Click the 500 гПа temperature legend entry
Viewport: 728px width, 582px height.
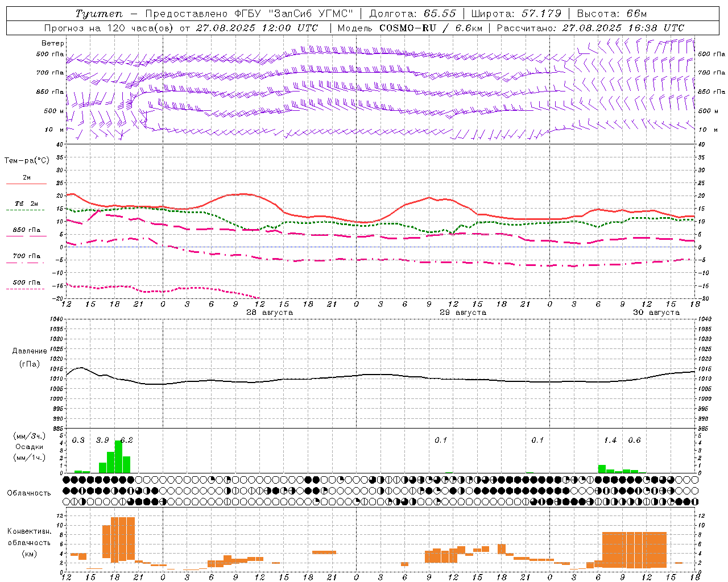tap(27, 282)
